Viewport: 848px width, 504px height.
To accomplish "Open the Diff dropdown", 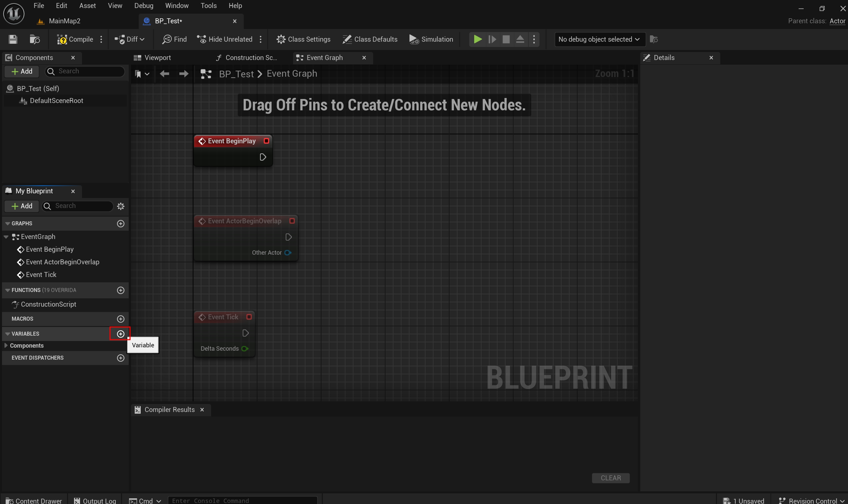I will pos(130,39).
